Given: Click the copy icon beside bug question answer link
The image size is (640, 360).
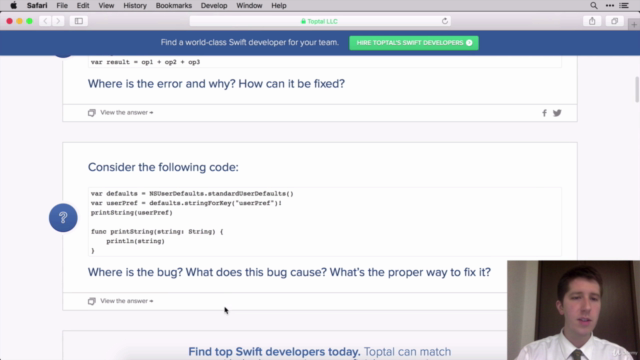Looking at the screenshot, I should coord(92,301).
